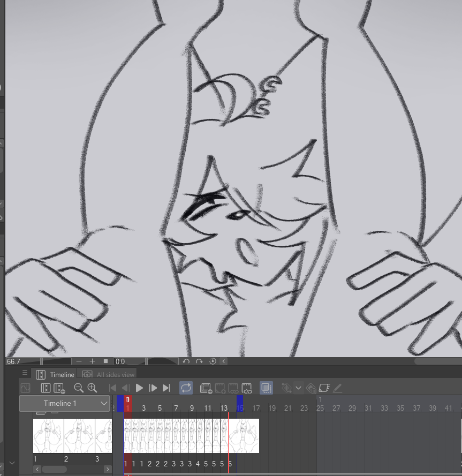Open the Timeline 1 dropdown

[64, 403]
